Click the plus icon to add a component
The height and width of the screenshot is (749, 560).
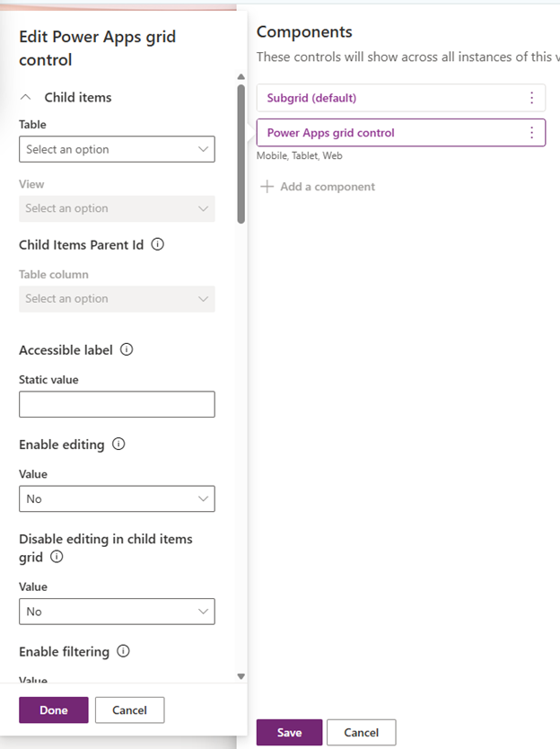pyautogui.click(x=267, y=187)
